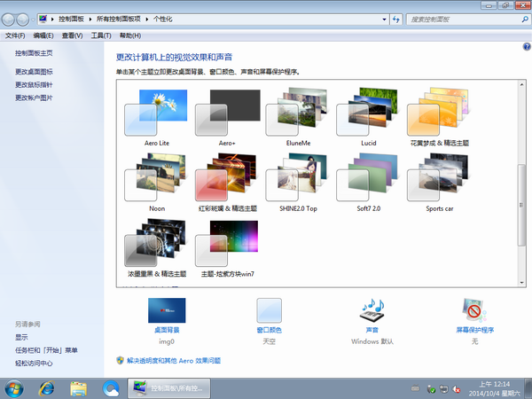
Task: Expand breadcrumb arrow after 所有控制面板项
Action: 147,20
